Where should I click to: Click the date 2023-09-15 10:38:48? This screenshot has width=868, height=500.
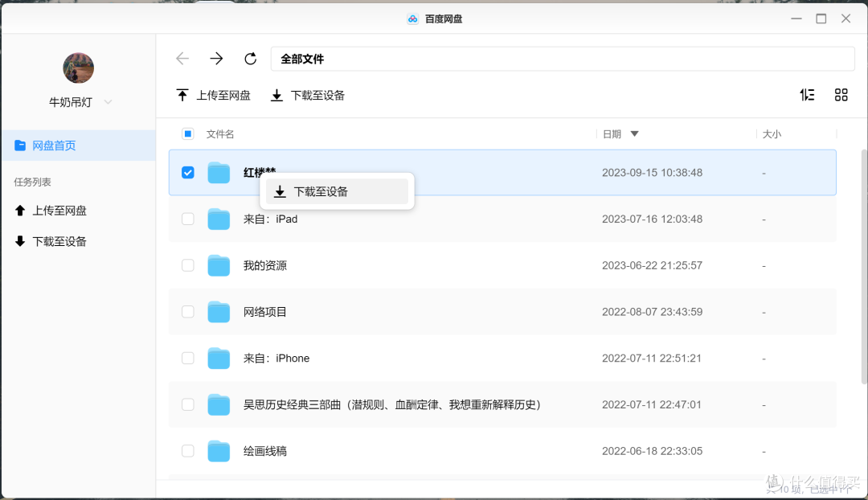click(x=652, y=173)
